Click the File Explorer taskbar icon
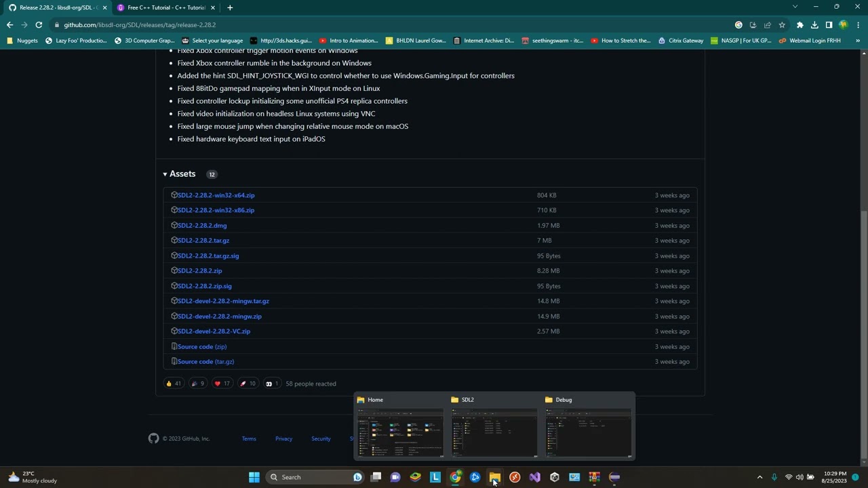Image resolution: width=868 pixels, height=488 pixels. [x=495, y=477]
